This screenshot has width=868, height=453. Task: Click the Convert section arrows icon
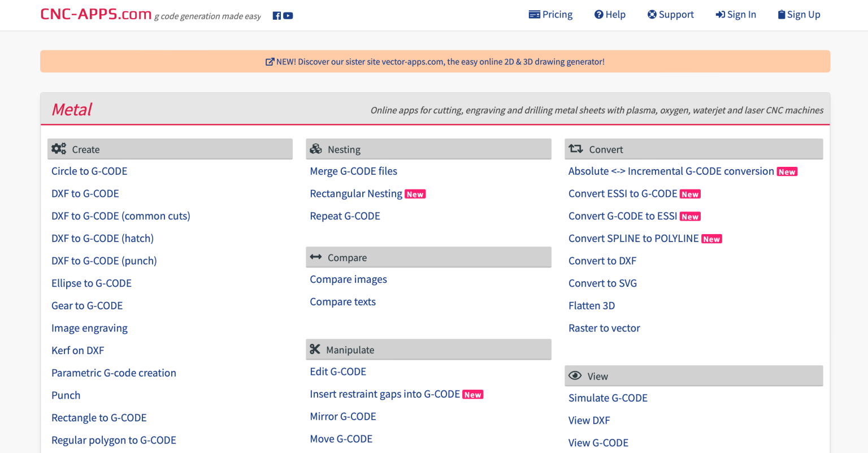[576, 149]
